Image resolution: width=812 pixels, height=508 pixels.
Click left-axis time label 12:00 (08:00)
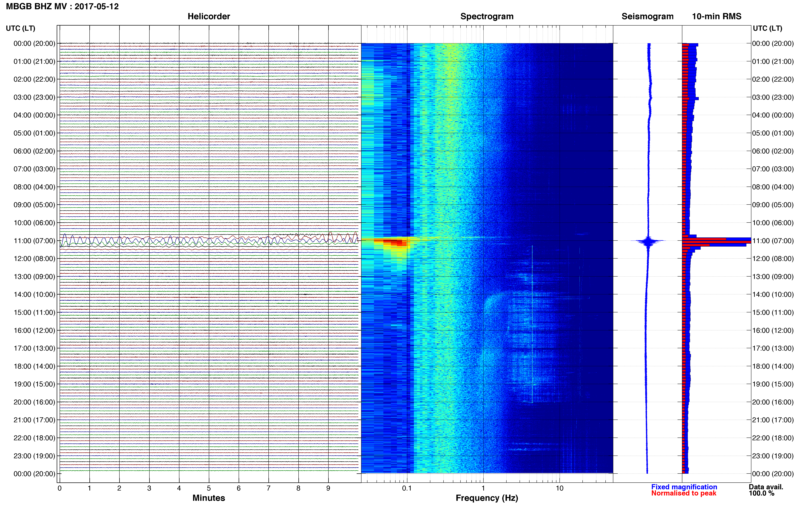[x=34, y=259]
